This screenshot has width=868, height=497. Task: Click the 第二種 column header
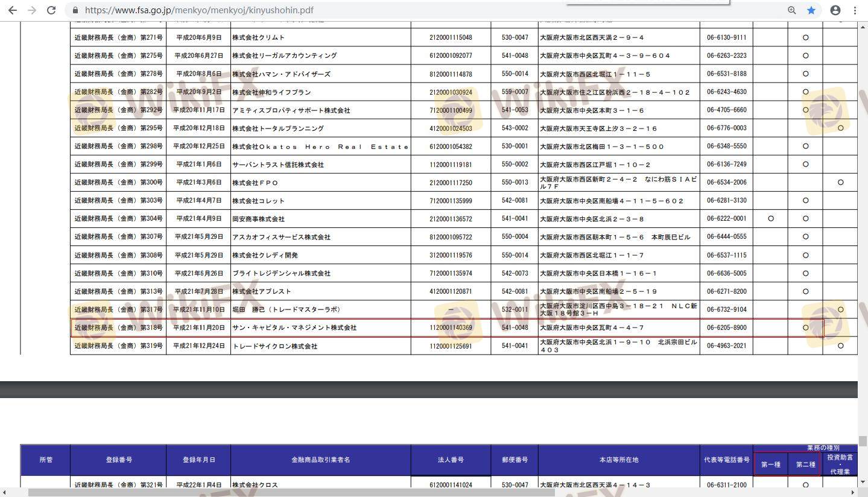point(805,464)
